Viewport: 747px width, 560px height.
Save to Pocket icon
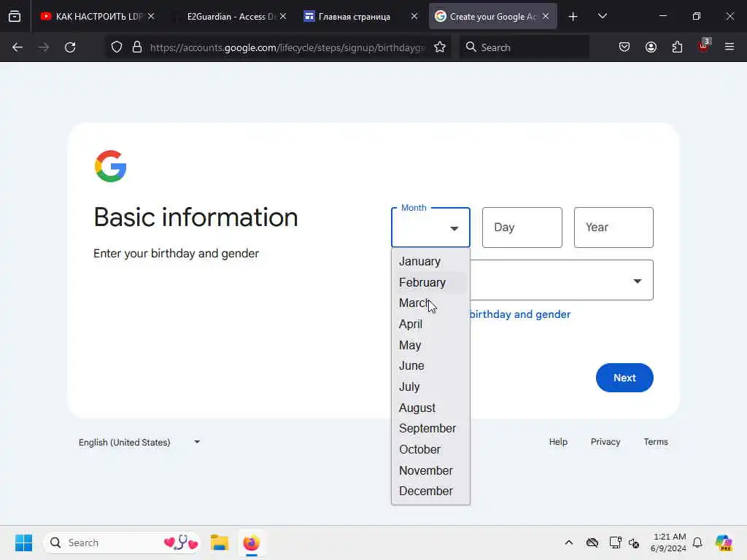tap(624, 47)
